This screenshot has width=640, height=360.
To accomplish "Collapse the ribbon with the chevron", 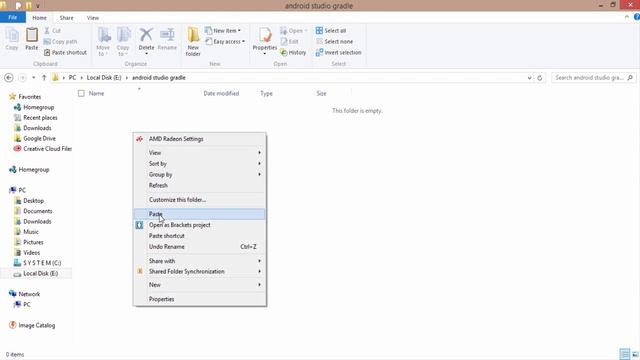I will point(627,17).
